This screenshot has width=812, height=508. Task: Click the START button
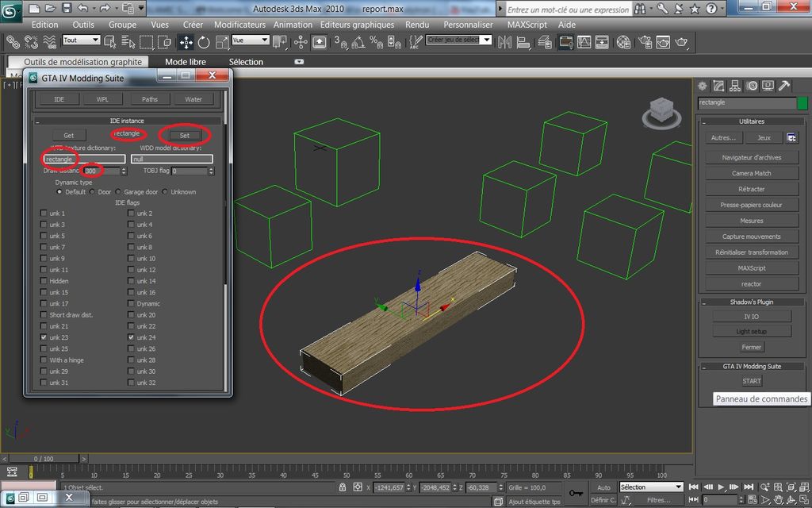pyautogui.click(x=752, y=381)
